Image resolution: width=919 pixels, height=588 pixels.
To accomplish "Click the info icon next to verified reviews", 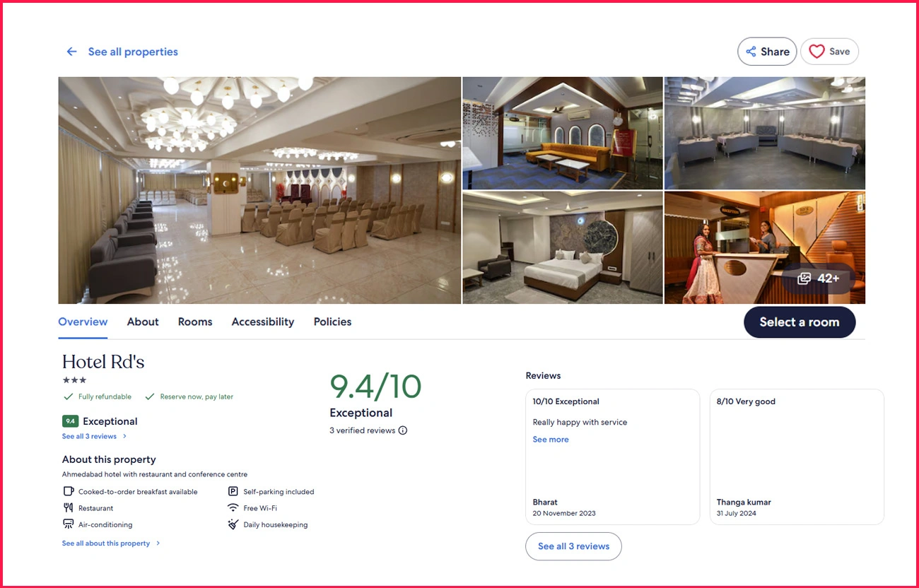I will tap(403, 430).
